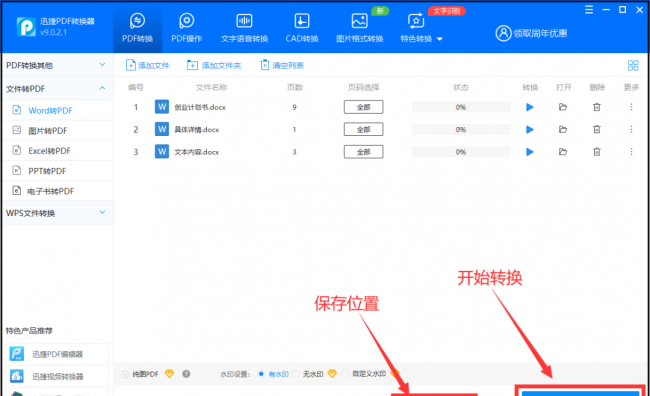Expand PDF转换其他 section
This screenshot has width=650, height=396.
click(57, 65)
